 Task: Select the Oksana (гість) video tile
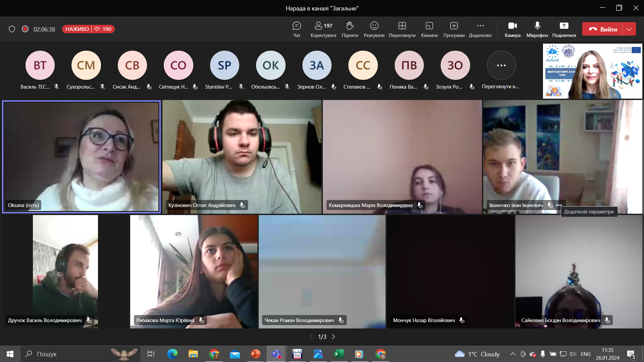point(81,157)
